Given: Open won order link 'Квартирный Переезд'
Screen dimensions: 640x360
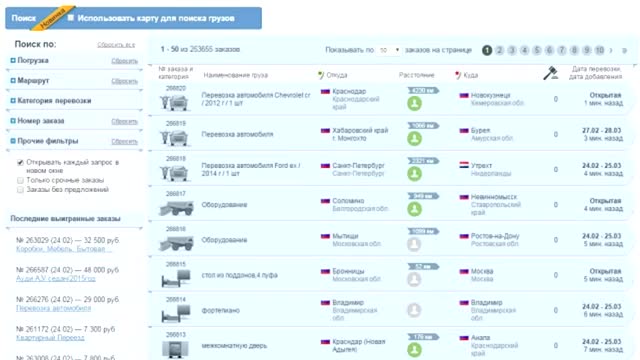Looking at the screenshot, I should (x=50, y=338).
